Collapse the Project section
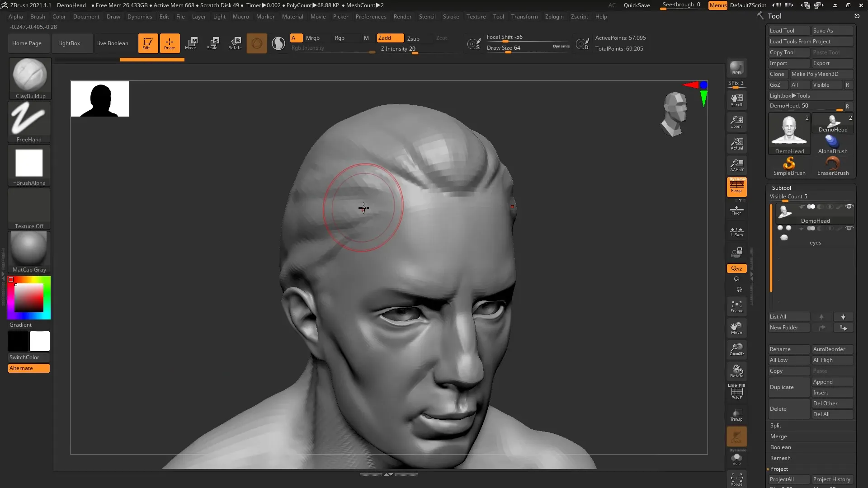 [779, 469]
